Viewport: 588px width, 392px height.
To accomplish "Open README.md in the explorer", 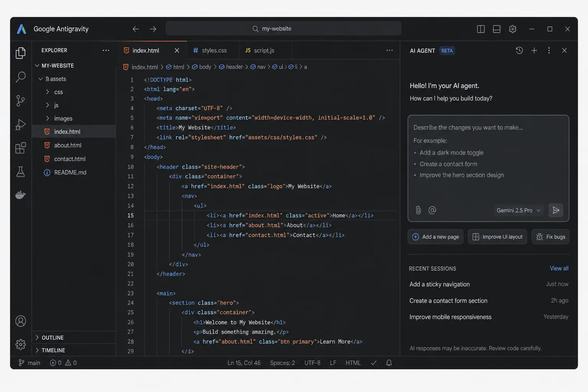I will (70, 173).
